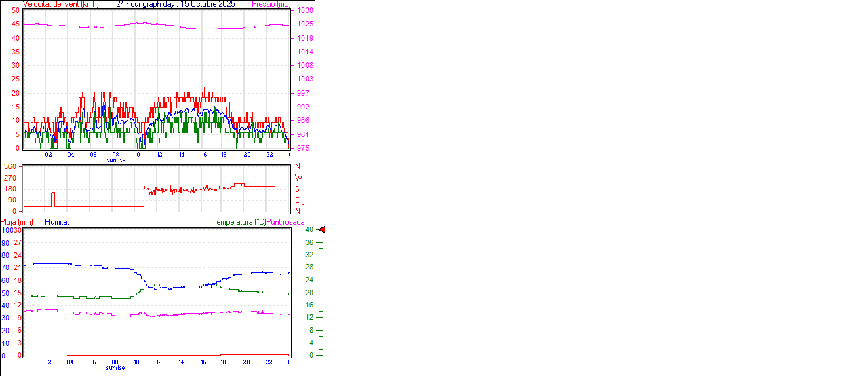The image size is (868, 376).
Task: Click the red triangle marker beside temperature scale
Action: (x=322, y=230)
